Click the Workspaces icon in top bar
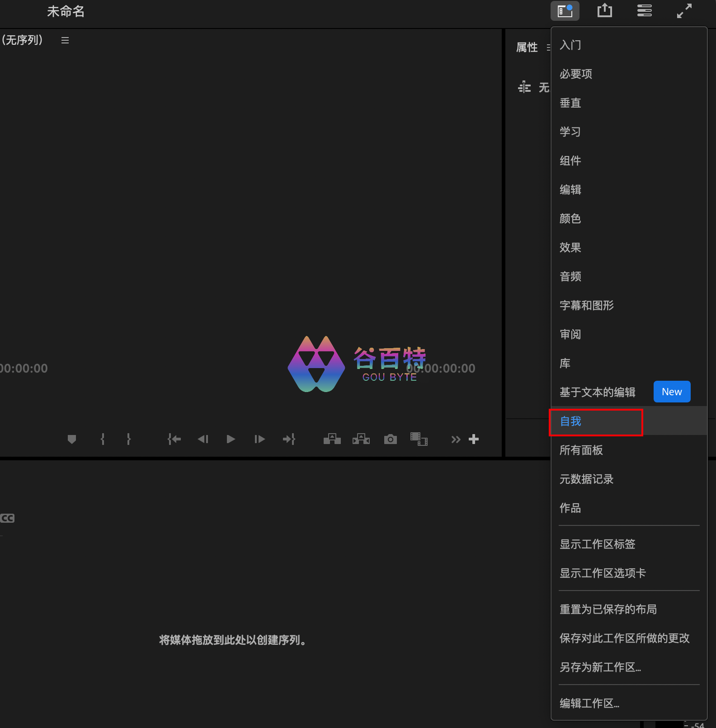Viewport: 716px width, 728px height. [x=565, y=11]
